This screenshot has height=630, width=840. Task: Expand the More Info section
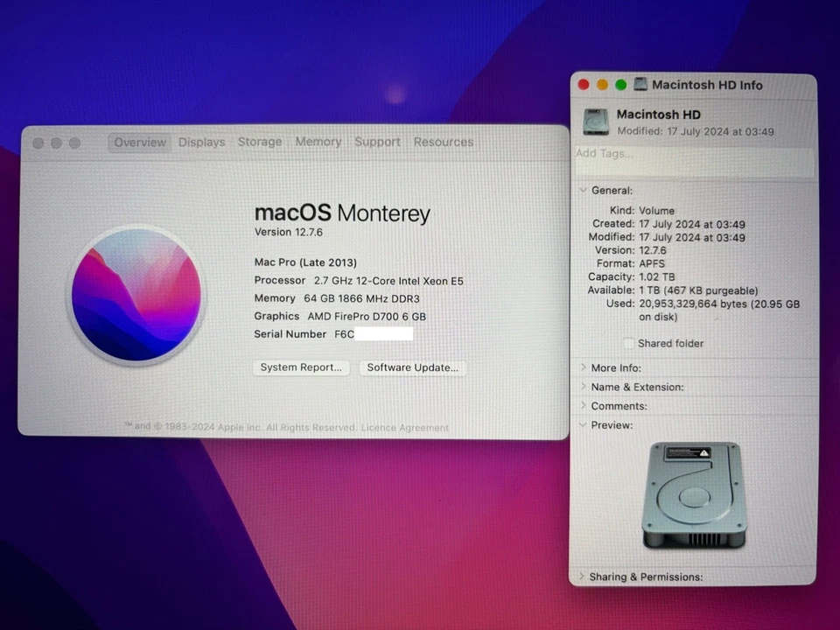(x=584, y=367)
